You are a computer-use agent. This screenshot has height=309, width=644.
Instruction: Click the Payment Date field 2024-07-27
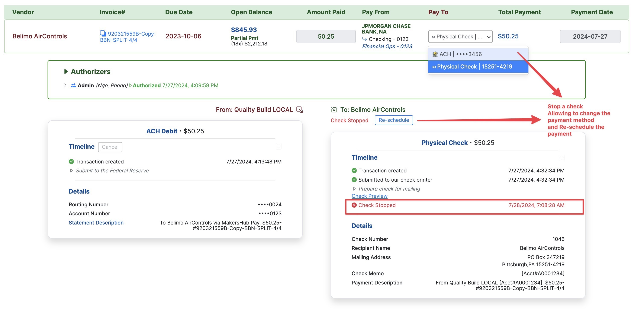pyautogui.click(x=590, y=36)
